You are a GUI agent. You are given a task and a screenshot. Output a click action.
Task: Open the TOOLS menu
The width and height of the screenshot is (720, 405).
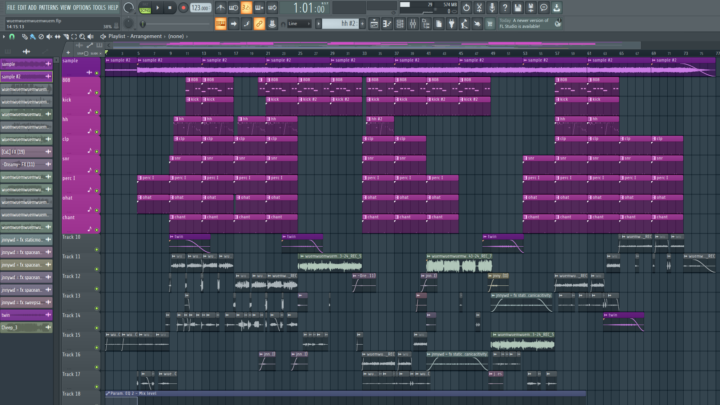tap(99, 7)
